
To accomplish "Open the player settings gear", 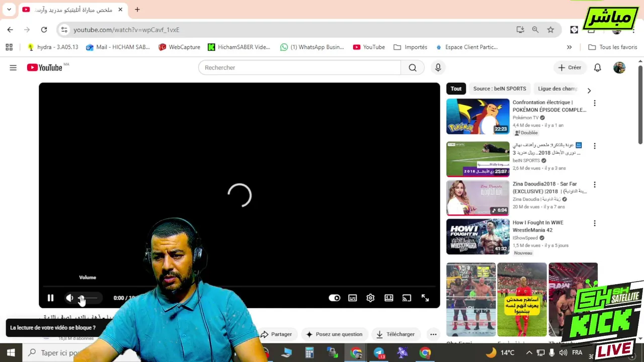I will pyautogui.click(x=370, y=298).
